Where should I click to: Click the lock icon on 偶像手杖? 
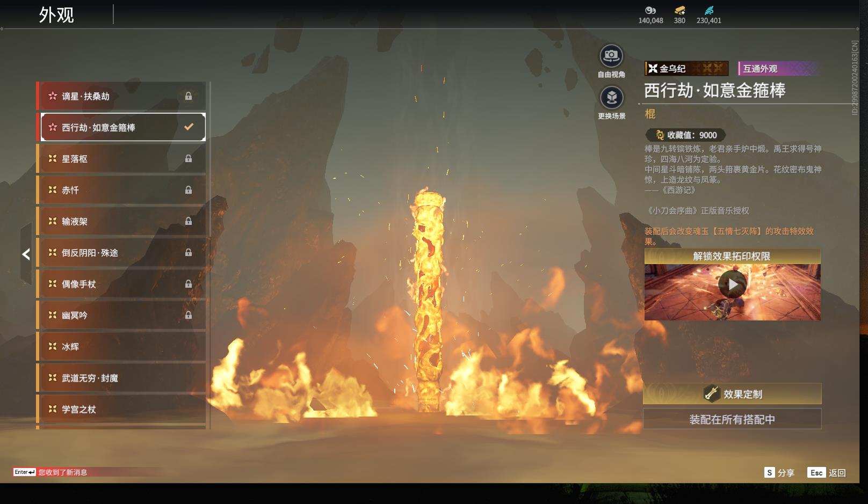[189, 284]
